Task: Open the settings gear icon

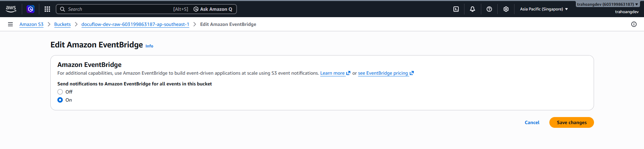Action: (506, 9)
